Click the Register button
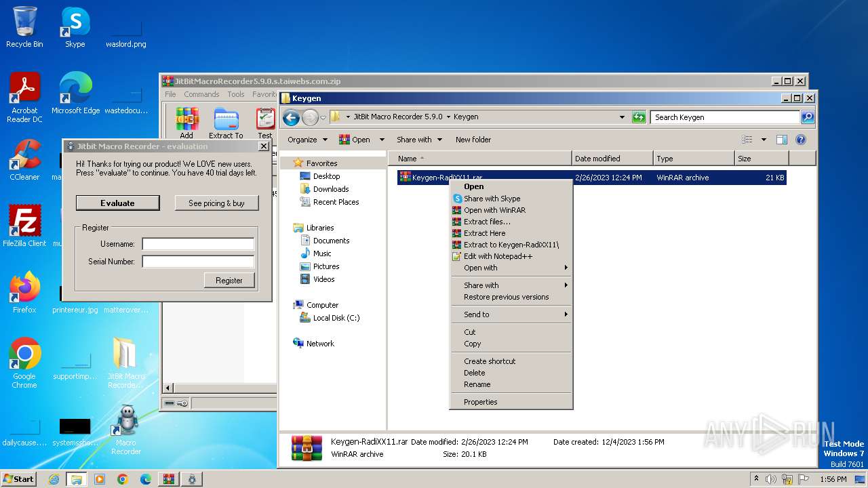 [229, 280]
